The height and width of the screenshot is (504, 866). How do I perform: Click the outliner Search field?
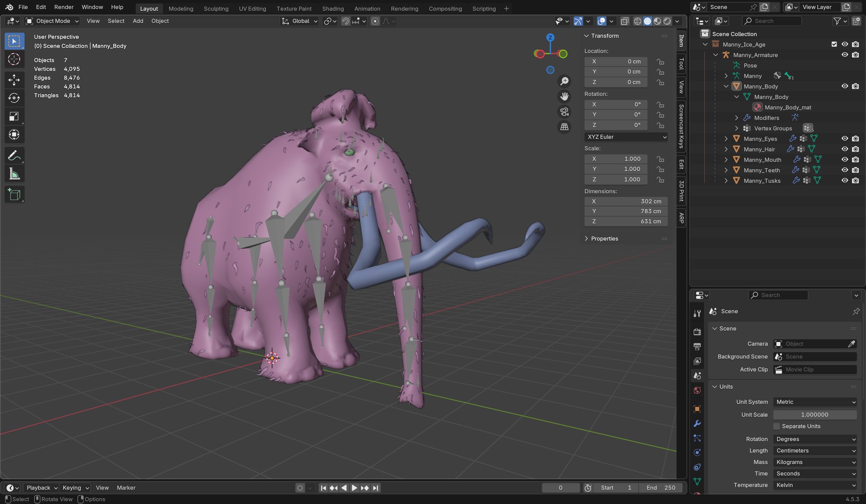tap(772, 21)
